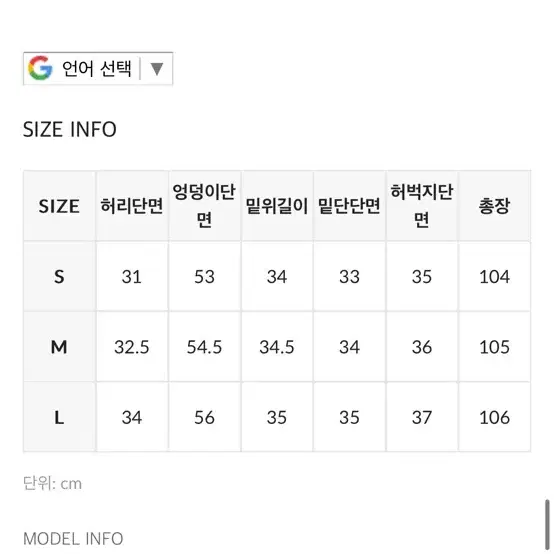This screenshot has width=554, height=554.
Task: Select the M size row label
Action: click(x=59, y=347)
